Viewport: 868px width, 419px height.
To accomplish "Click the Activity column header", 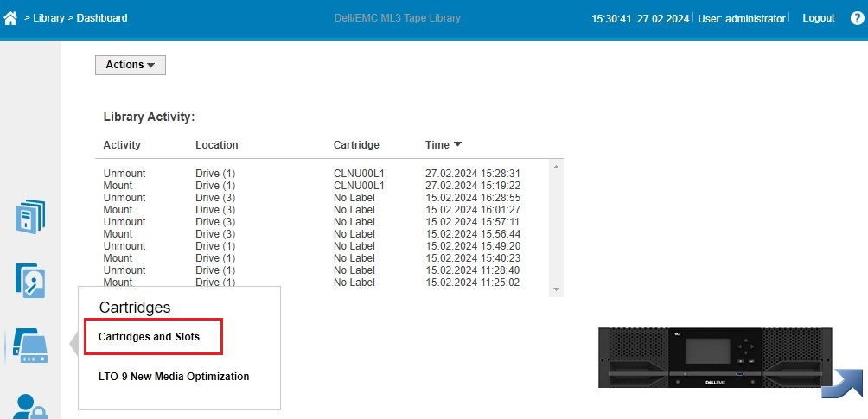I will pos(122,145).
